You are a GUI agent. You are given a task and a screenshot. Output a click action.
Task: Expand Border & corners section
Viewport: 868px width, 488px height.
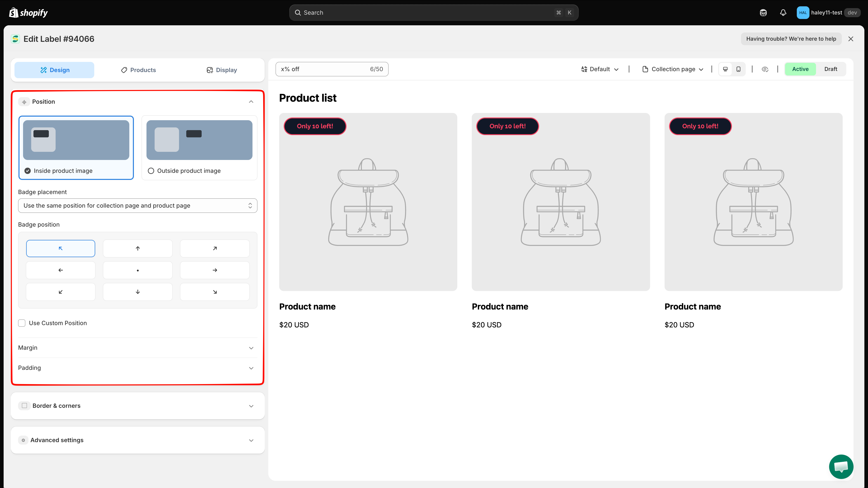tap(137, 406)
